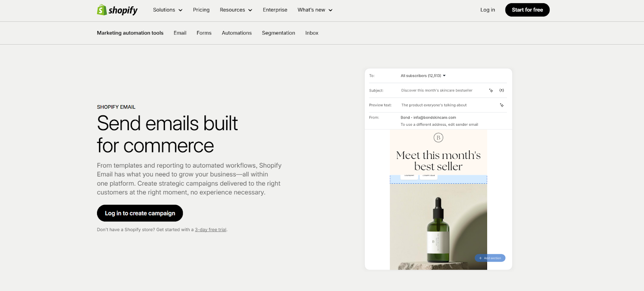This screenshot has height=291, width=644.
Task: Click the 'edit sender email' note
Action: (x=439, y=125)
